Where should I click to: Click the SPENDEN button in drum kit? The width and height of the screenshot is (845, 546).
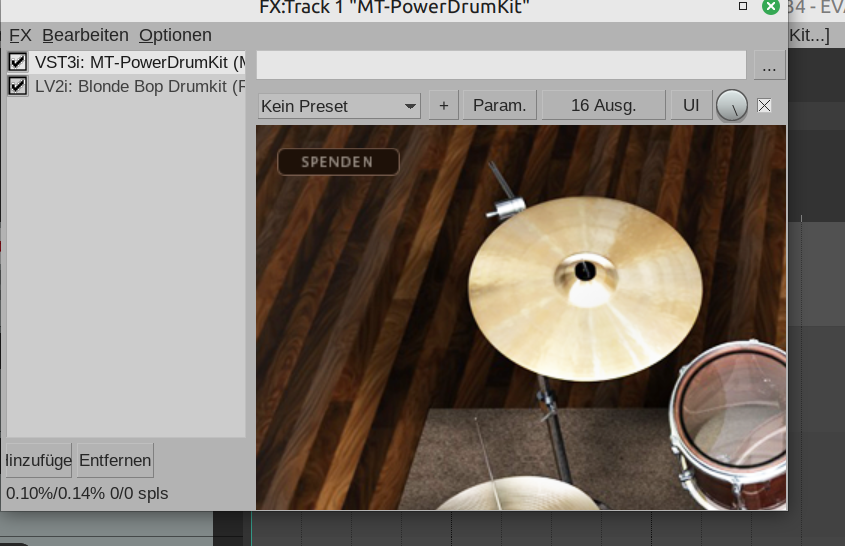(x=338, y=162)
